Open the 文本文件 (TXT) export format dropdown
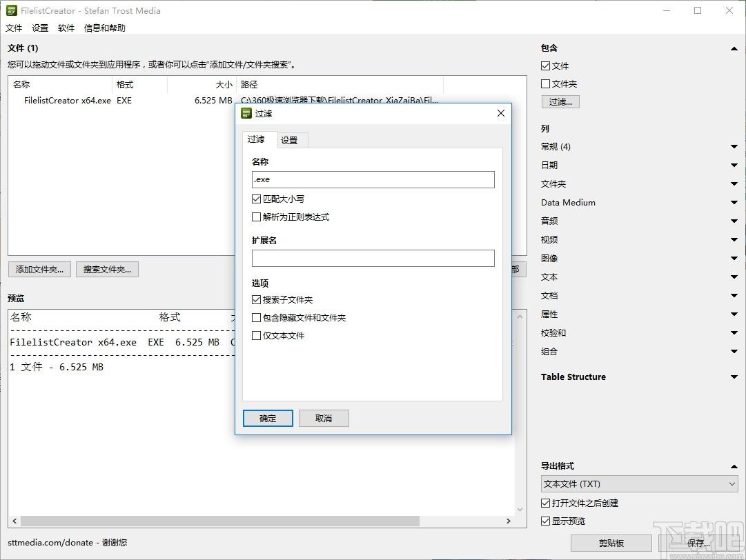The width and height of the screenshot is (746, 560). (x=640, y=484)
